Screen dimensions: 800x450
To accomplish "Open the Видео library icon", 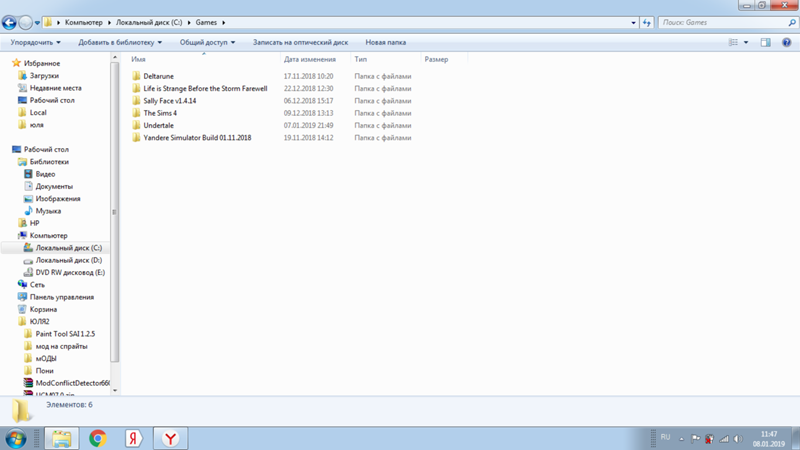I will point(28,174).
